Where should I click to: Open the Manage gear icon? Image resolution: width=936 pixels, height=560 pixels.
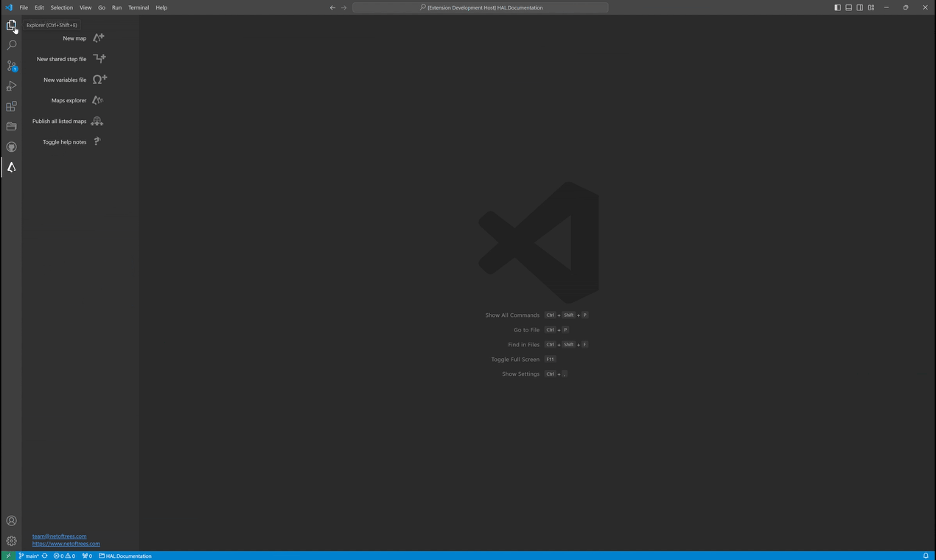[x=11, y=541]
